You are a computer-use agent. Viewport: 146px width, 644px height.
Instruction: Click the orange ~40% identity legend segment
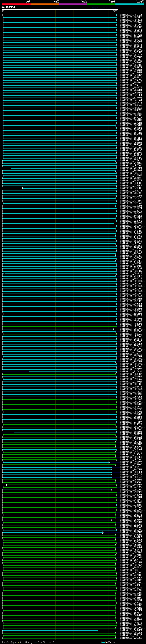pos(45,4)
